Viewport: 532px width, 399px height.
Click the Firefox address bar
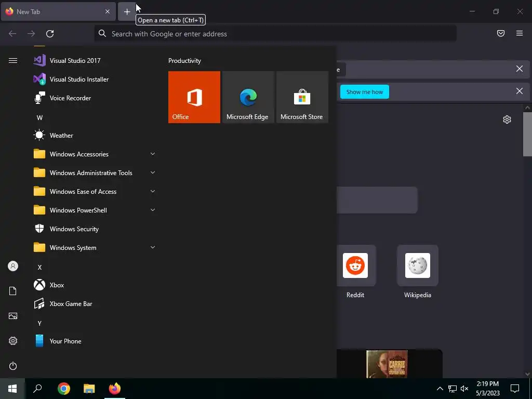point(275,34)
